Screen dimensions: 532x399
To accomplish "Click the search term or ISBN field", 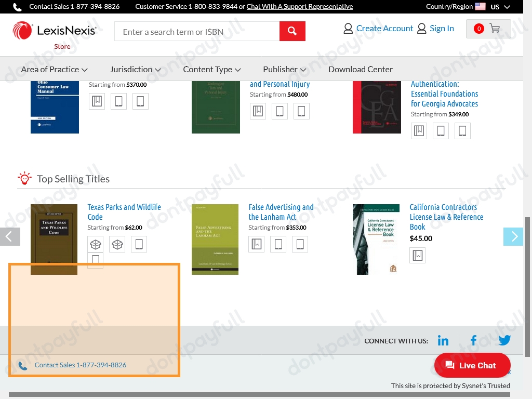I will coord(196,32).
